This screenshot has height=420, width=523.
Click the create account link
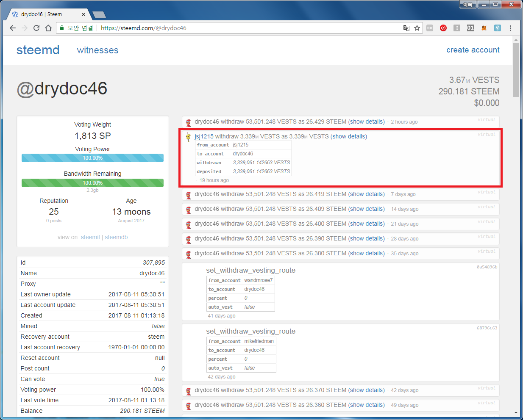point(473,50)
